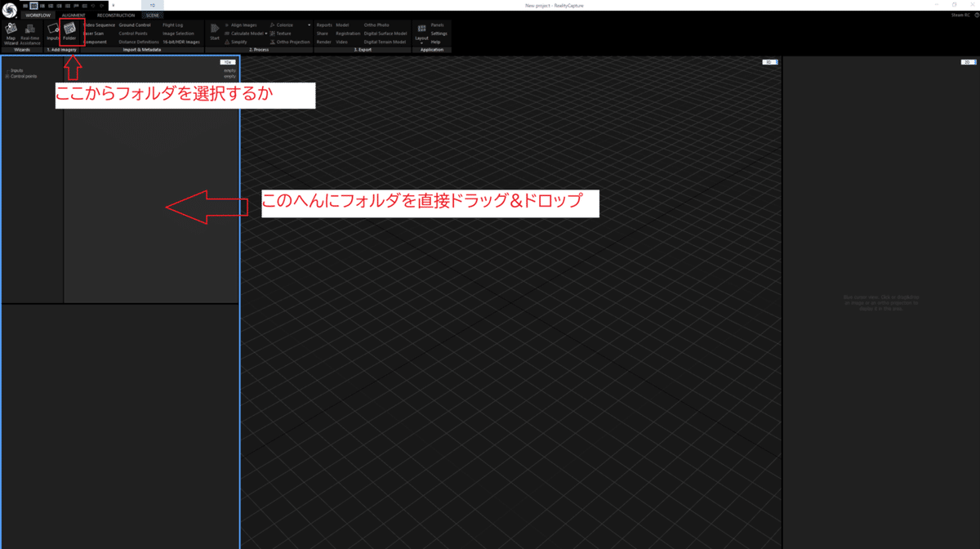980x549 pixels.
Task: Open the Layout options
Action: tap(421, 33)
